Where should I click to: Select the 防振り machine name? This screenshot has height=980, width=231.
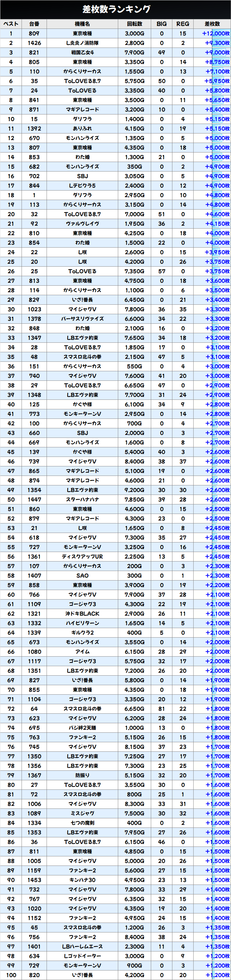tap(82, 775)
